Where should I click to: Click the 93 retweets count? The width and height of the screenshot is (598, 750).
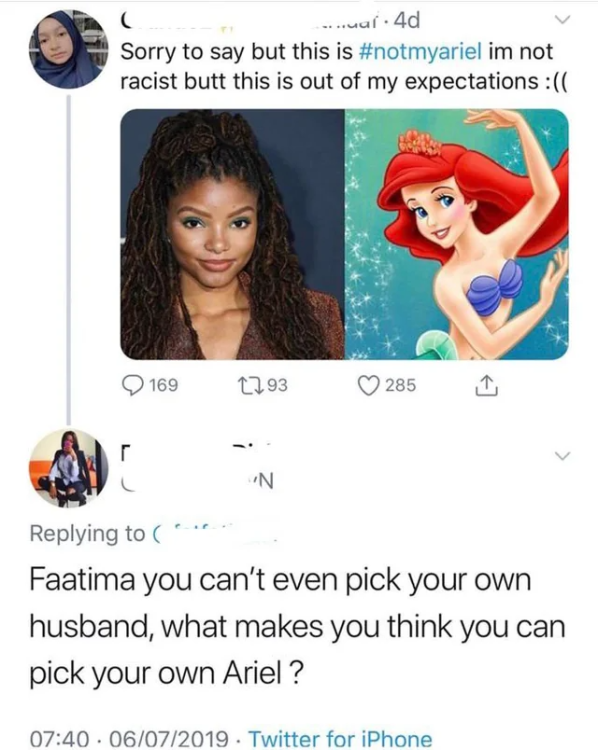coord(277,385)
